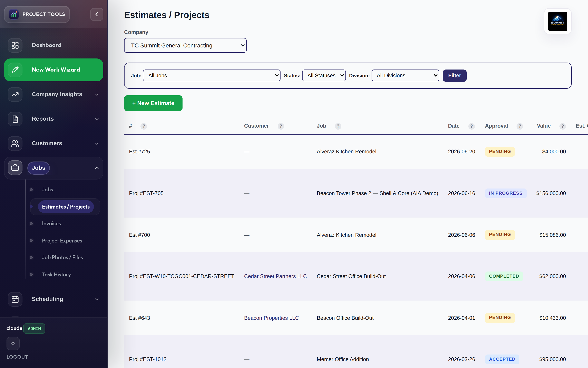Screen dimensions: 588x368
Task: Click the Company Insights trend icon
Action: (x=15, y=94)
